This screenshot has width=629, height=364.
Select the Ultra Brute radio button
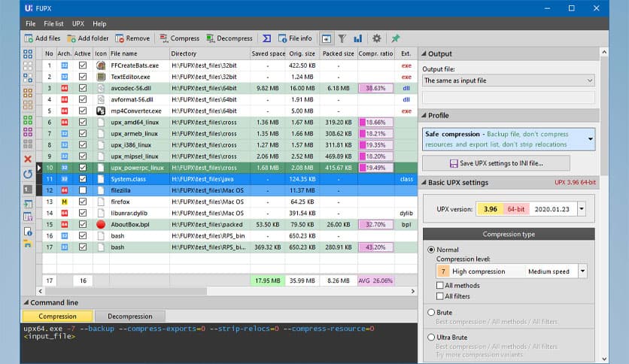[x=431, y=338]
